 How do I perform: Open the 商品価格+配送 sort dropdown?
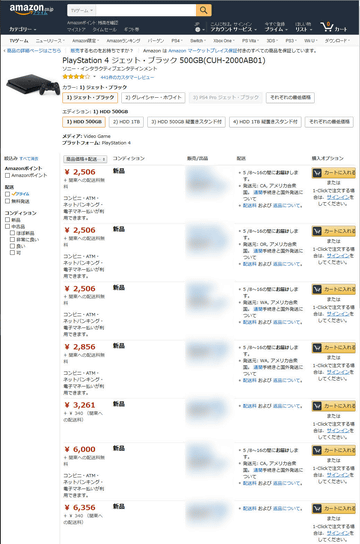[85, 159]
